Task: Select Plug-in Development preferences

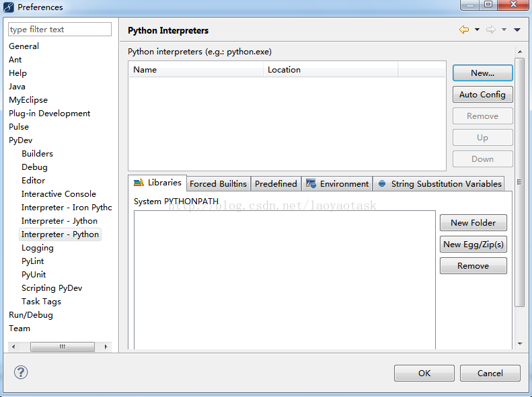Action: coord(50,114)
